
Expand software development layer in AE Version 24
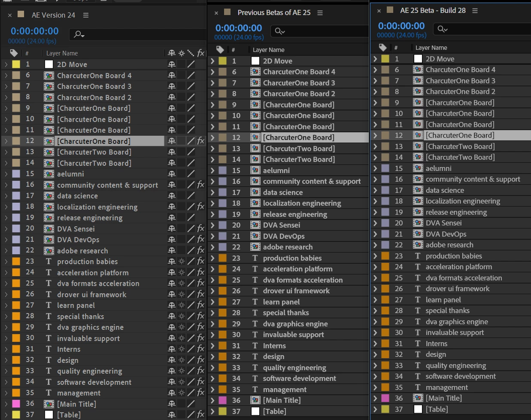(x=6, y=382)
